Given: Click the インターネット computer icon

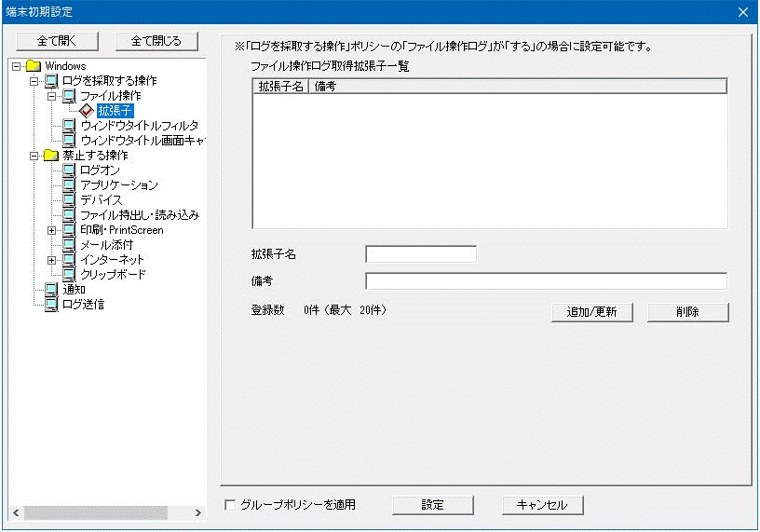Looking at the screenshot, I should pyautogui.click(x=69, y=259).
